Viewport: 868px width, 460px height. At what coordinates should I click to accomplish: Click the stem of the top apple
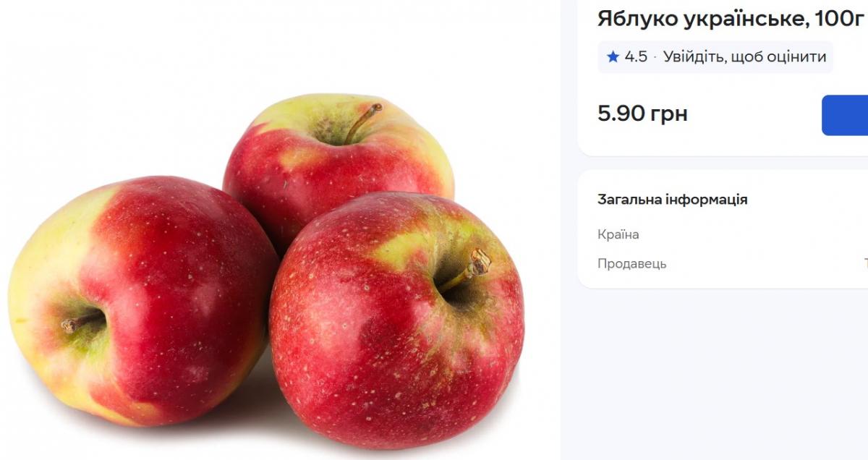tap(363, 121)
